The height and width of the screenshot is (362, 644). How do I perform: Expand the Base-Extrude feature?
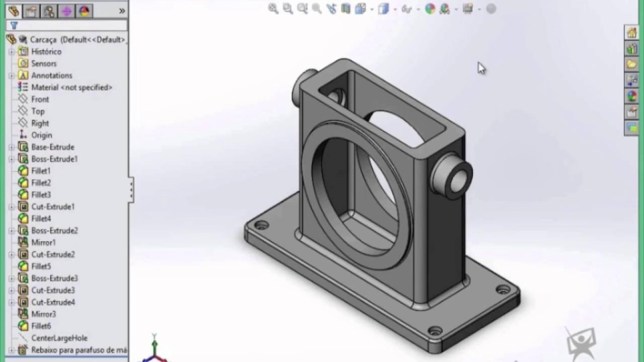[12, 147]
